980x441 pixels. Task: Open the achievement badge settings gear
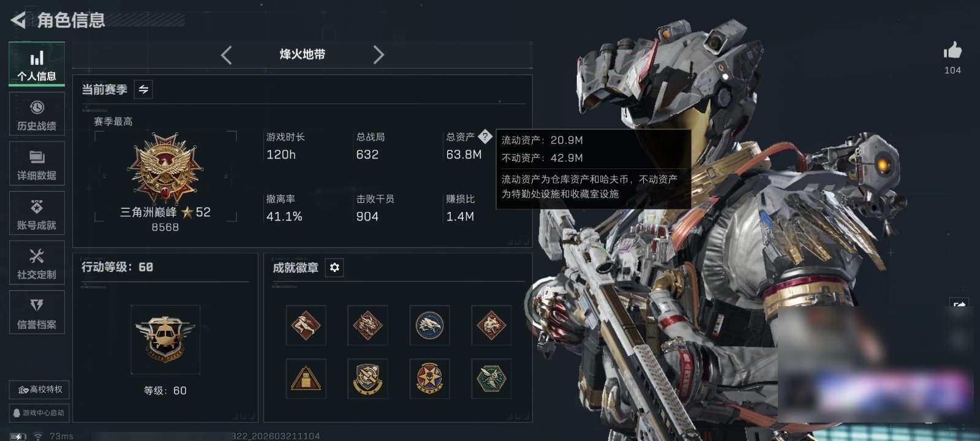point(334,268)
